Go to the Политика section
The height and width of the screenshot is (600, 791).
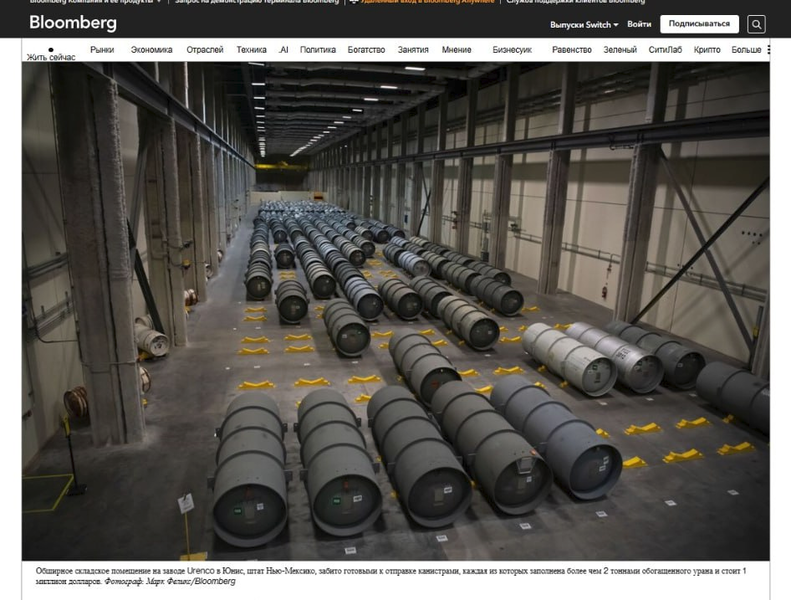(318, 49)
